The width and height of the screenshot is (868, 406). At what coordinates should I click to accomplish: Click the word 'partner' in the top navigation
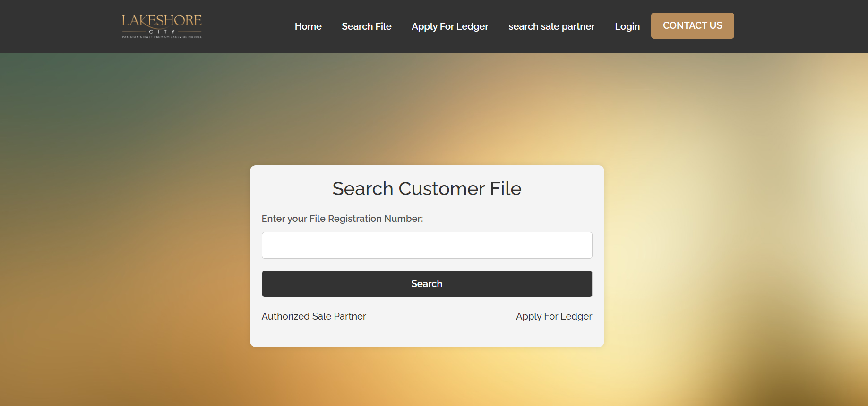[x=578, y=26]
